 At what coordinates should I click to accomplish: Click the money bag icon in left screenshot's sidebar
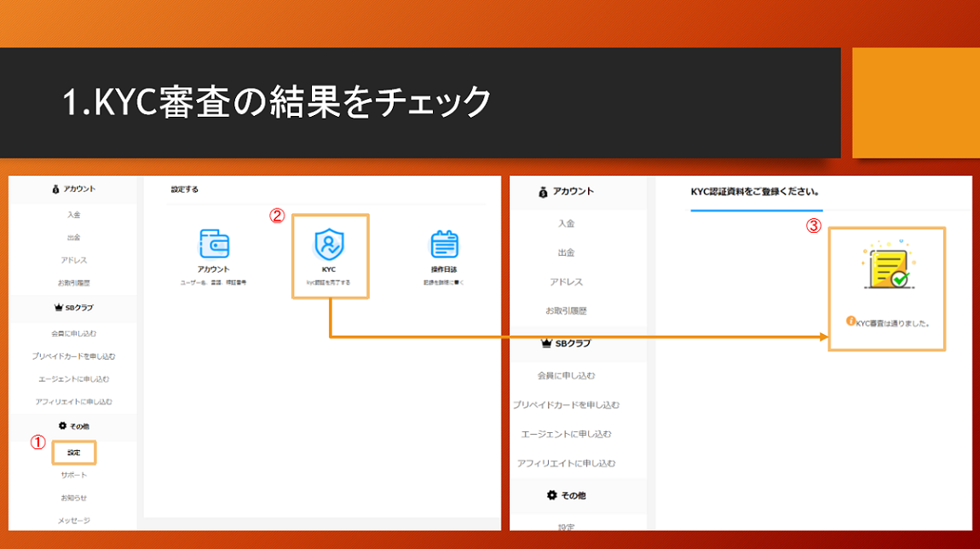coord(55,189)
